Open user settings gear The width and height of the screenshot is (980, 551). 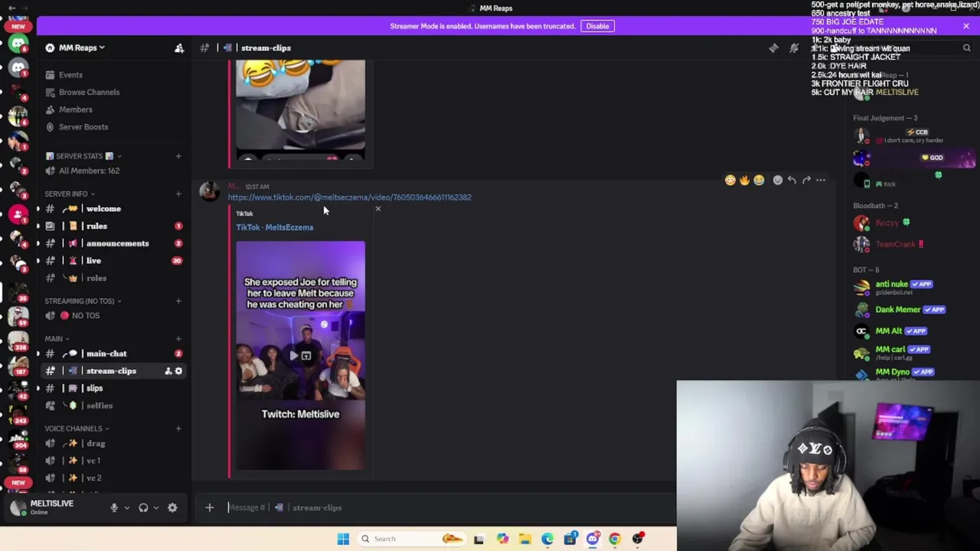click(172, 507)
